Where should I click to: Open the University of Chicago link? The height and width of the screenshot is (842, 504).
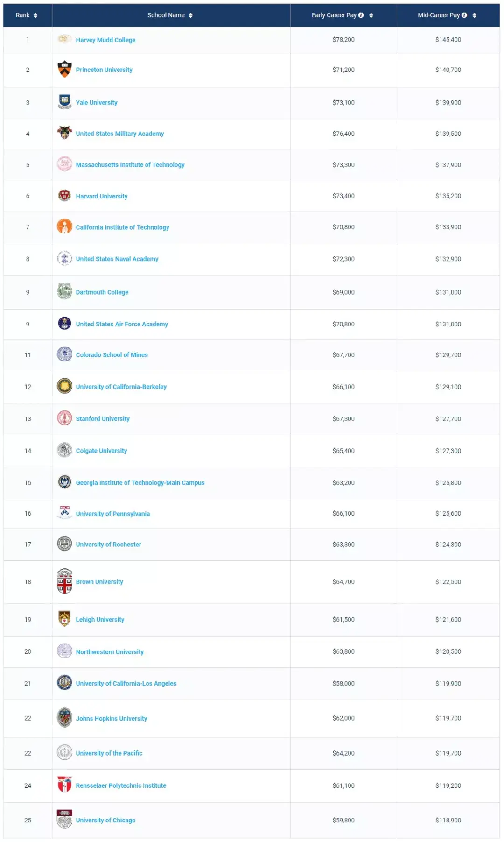click(105, 820)
